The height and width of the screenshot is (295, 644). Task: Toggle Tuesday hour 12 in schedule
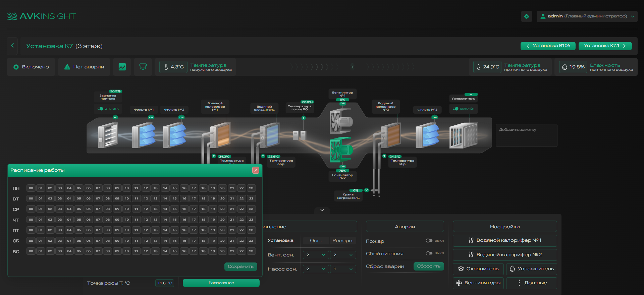146,198
